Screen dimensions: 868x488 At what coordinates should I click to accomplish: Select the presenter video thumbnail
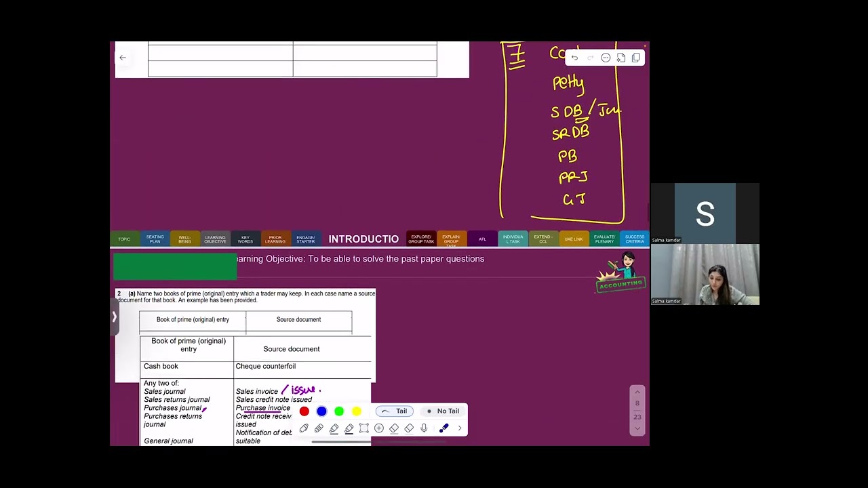pyautogui.click(x=705, y=274)
